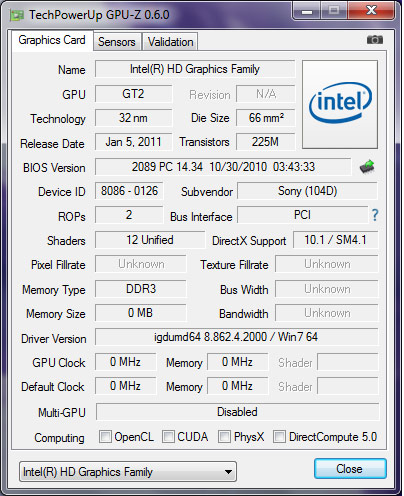
Task: Click the window title TechPowerUp GPU-Z 0.6.0
Action: pos(99,15)
